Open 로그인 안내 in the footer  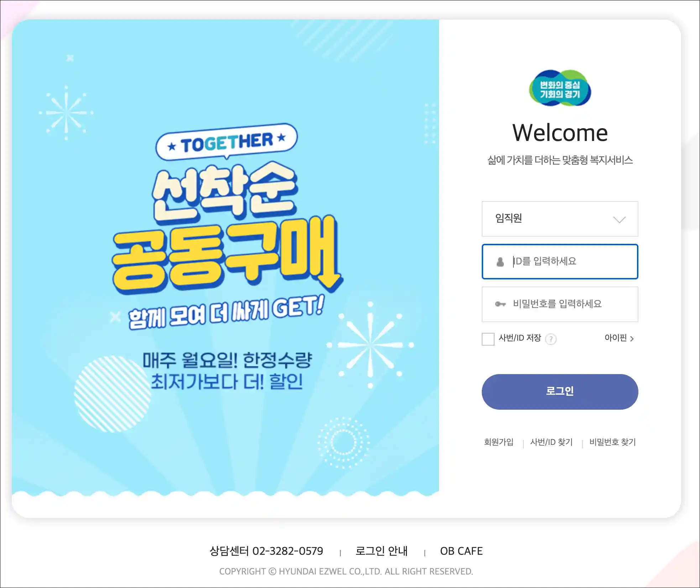click(381, 551)
